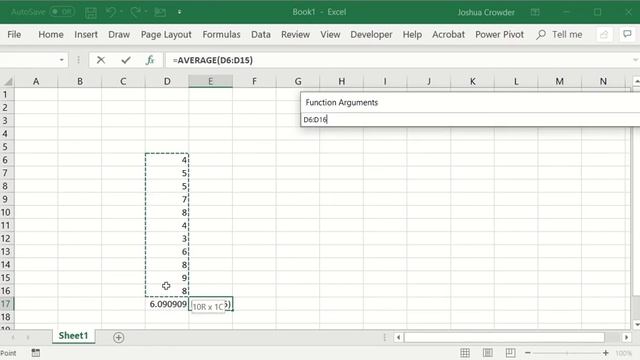
Task: Click the Select All corner triangle
Action: (8, 82)
